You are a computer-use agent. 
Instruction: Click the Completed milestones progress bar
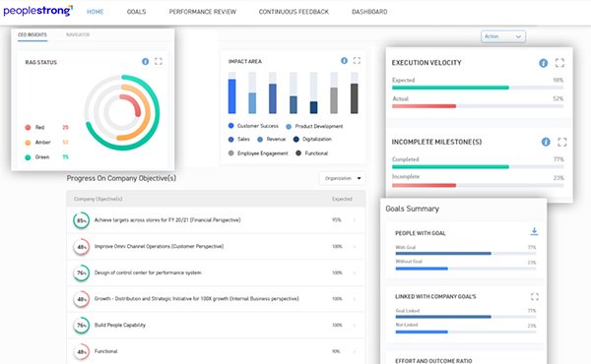coord(478,167)
